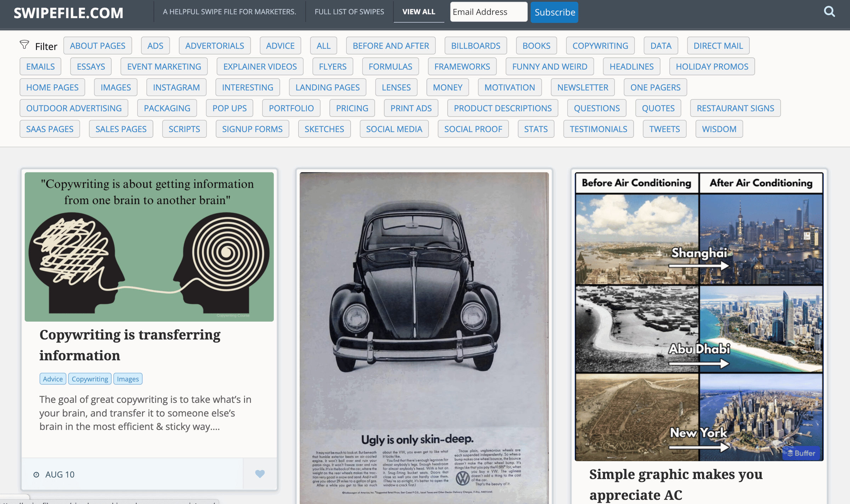Show Direct Mail swipes
Image resolution: width=850 pixels, height=504 pixels.
(718, 46)
